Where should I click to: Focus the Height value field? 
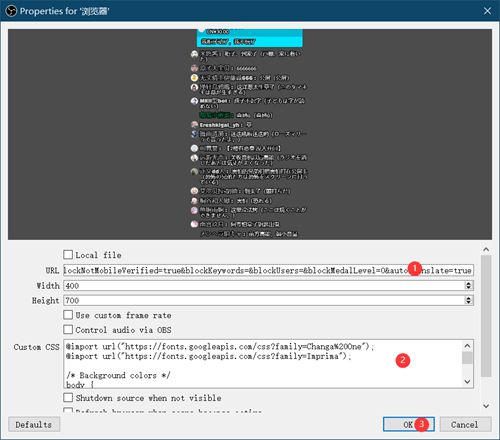coord(264,301)
